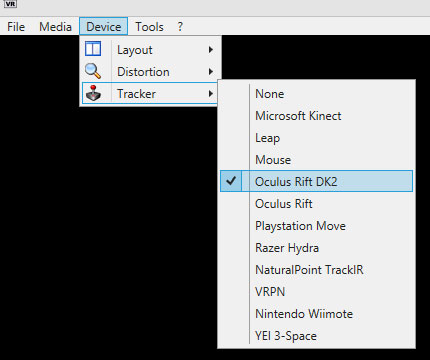
Task: Choose Mouse as tracker
Action: [x=316, y=160]
